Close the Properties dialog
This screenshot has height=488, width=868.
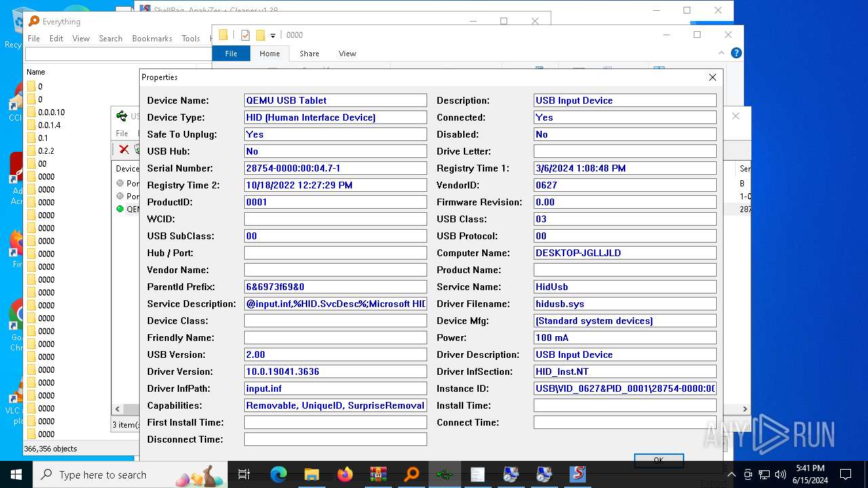[712, 77]
